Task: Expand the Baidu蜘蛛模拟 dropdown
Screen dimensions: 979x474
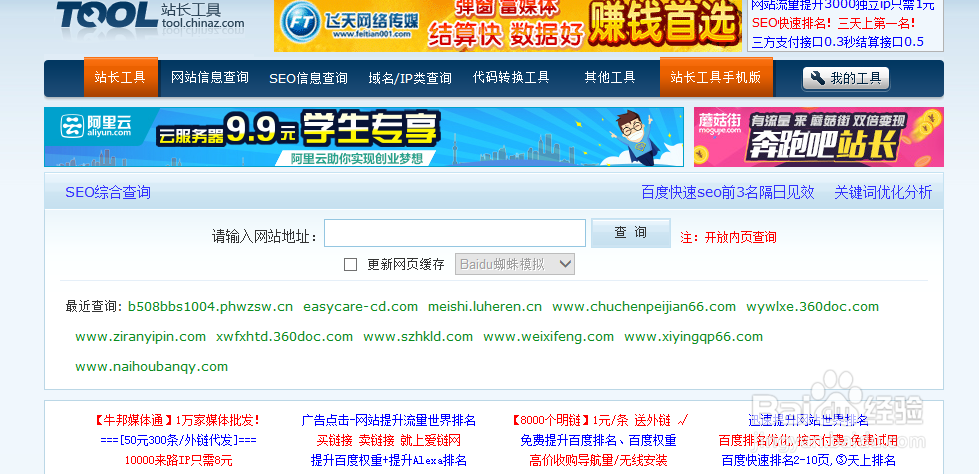Action: (515, 264)
